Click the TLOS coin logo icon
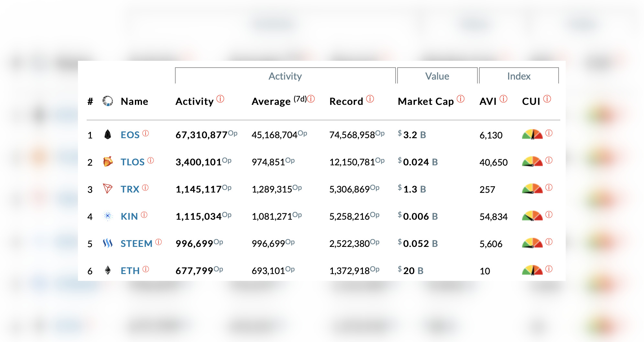 point(108,161)
